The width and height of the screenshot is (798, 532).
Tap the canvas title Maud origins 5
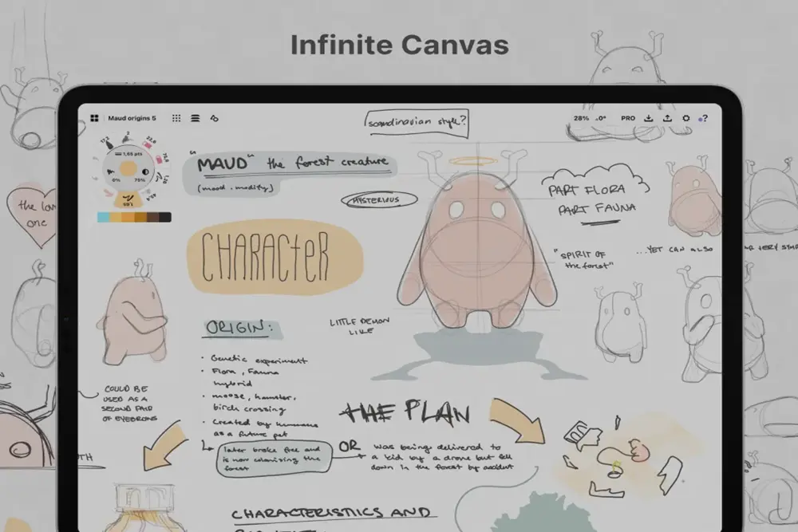pos(132,118)
